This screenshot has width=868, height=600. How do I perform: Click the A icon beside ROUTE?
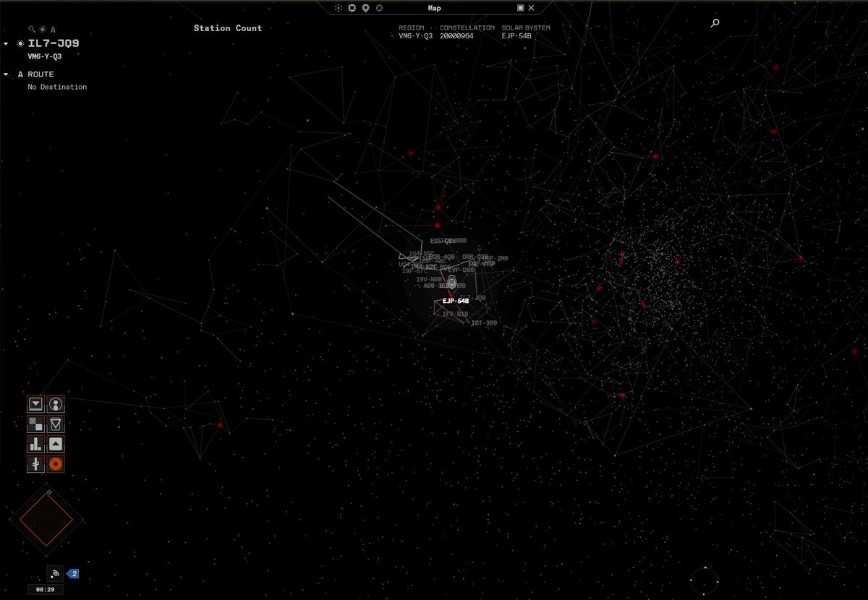click(20, 74)
